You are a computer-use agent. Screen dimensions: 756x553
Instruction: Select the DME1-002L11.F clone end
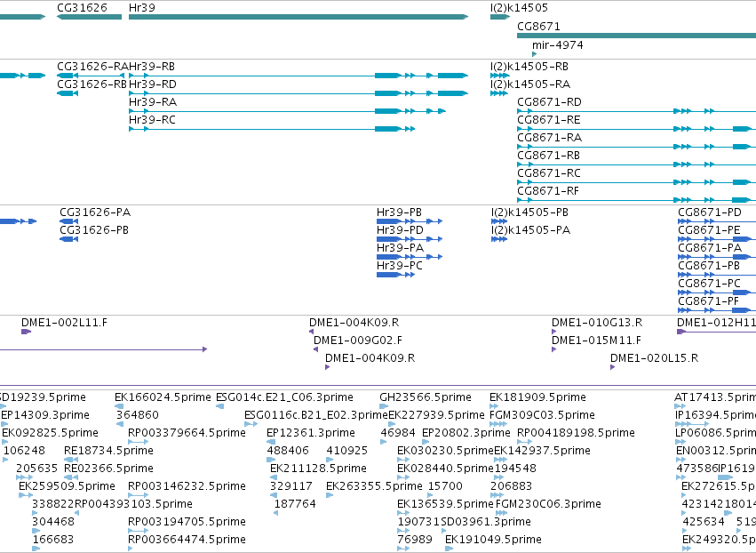click(26, 332)
